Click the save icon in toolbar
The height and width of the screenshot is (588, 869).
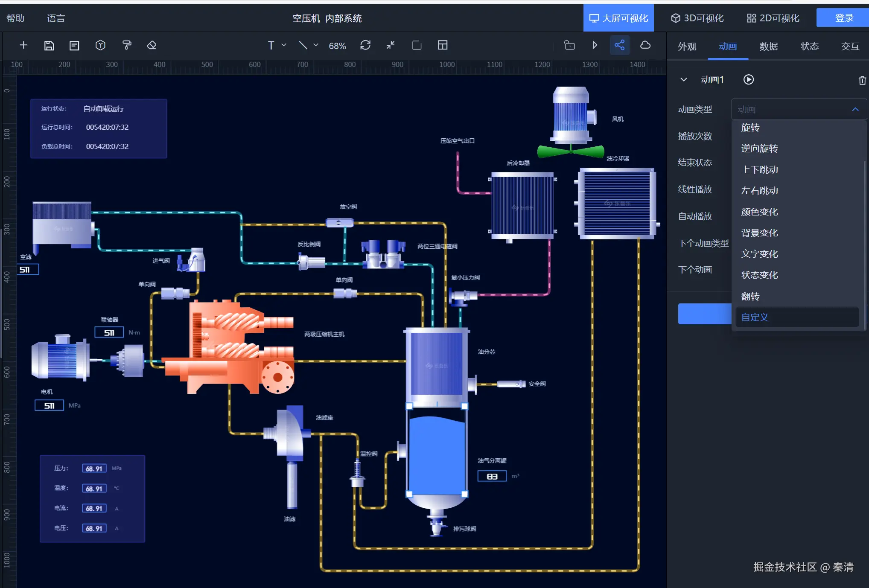pos(49,46)
